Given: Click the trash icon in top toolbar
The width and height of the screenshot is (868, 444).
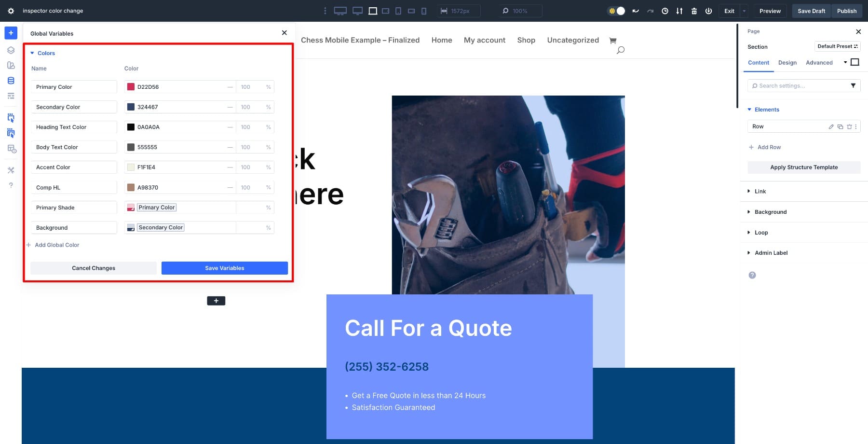Looking at the screenshot, I should click(694, 11).
